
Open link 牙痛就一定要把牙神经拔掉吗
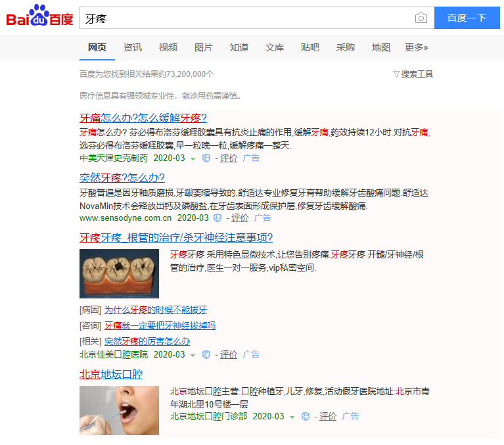[160, 326]
